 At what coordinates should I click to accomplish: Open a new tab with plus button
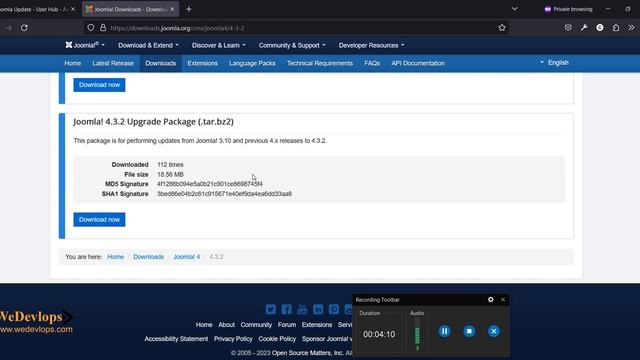189,9
